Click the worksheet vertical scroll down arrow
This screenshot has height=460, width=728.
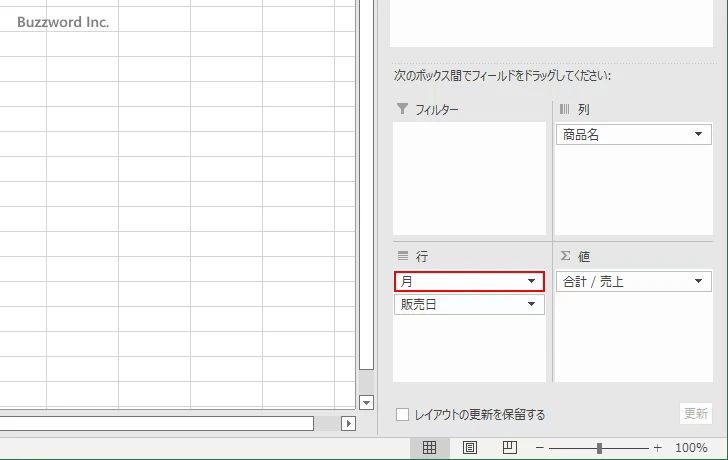[366, 402]
